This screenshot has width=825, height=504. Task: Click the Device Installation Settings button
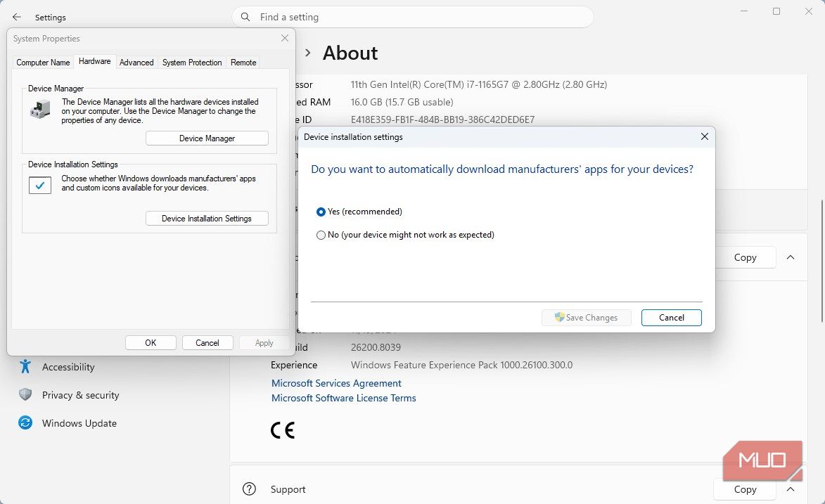click(207, 219)
